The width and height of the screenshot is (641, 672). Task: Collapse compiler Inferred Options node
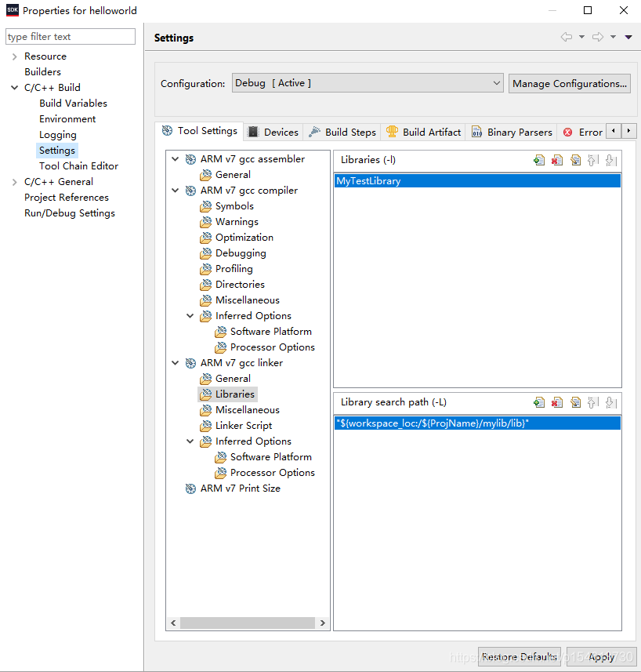[x=190, y=316]
